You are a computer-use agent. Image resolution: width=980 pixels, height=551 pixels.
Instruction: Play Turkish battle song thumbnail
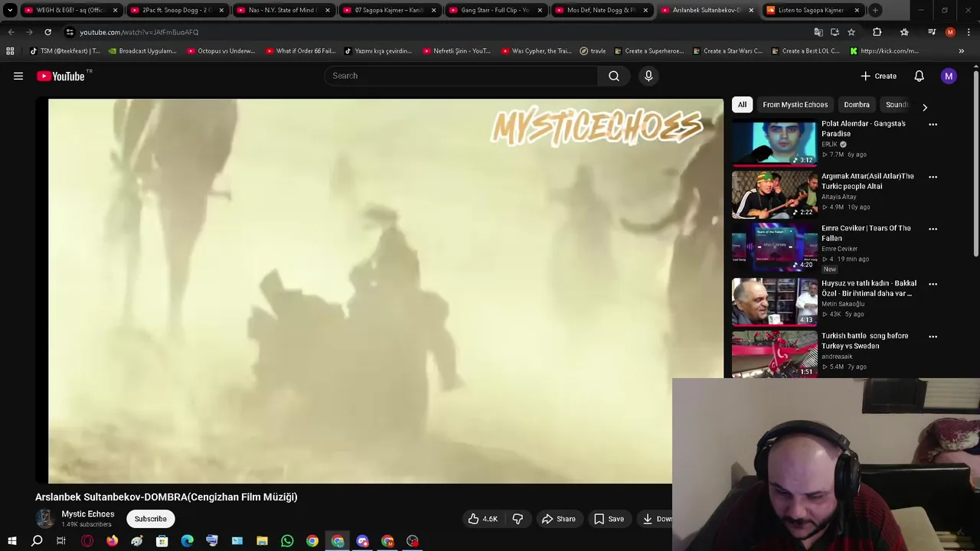(774, 354)
